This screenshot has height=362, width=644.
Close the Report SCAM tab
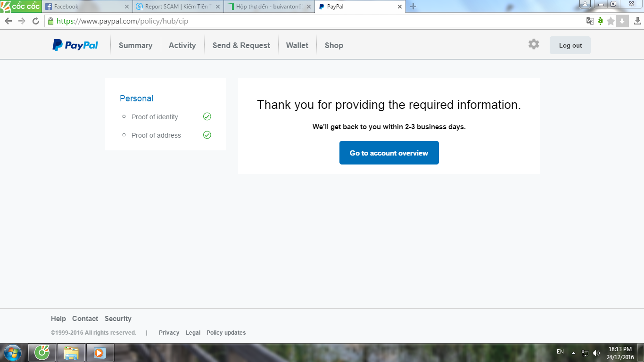tap(217, 7)
